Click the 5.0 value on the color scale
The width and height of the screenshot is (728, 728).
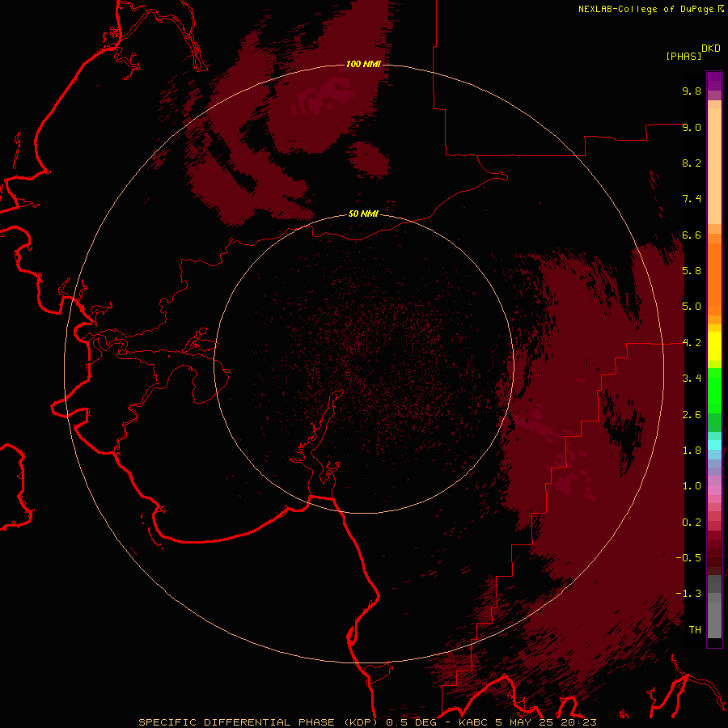(692, 307)
